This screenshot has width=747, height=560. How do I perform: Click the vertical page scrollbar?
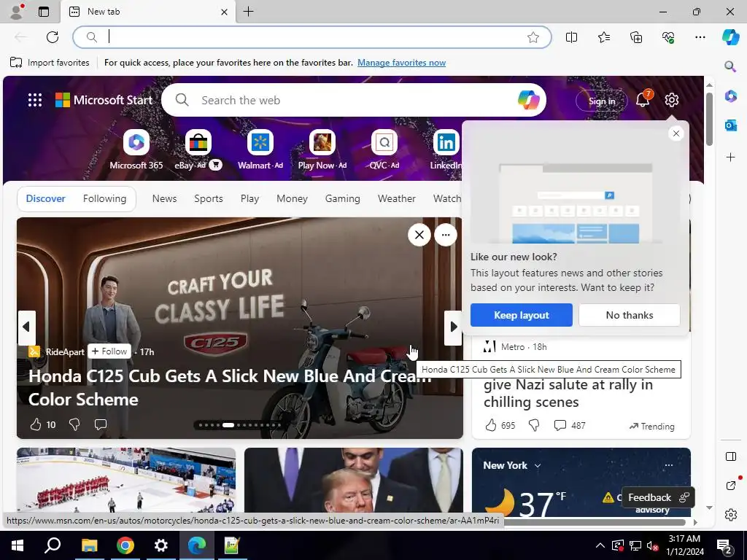tap(709, 119)
